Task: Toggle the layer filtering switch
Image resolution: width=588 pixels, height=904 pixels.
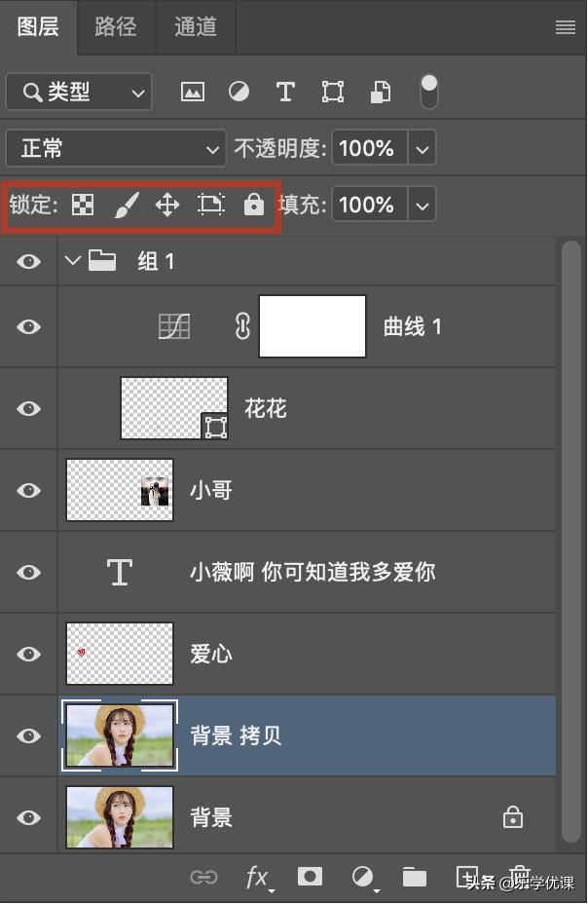Action: (429, 92)
